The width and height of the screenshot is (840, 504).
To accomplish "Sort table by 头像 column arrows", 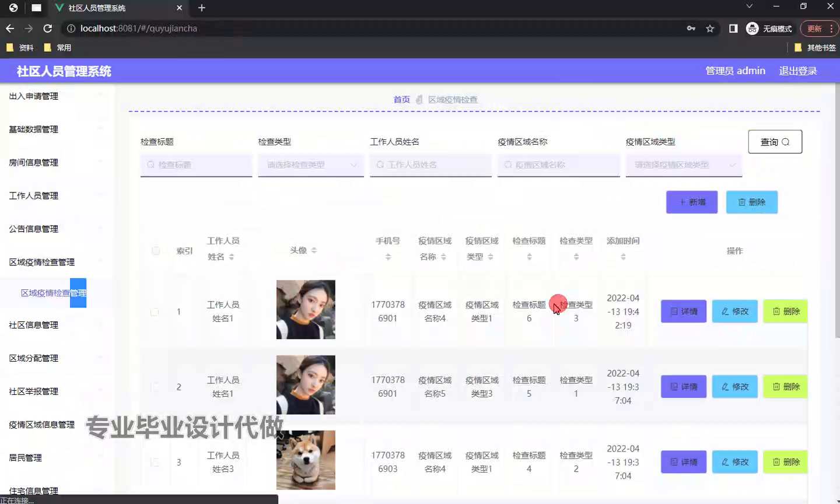I will coord(314,250).
